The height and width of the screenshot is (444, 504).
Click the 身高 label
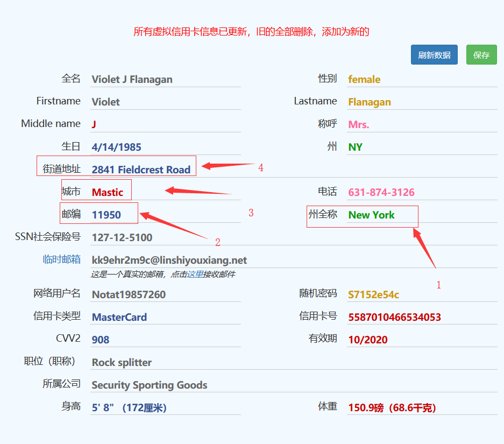[x=71, y=406]
